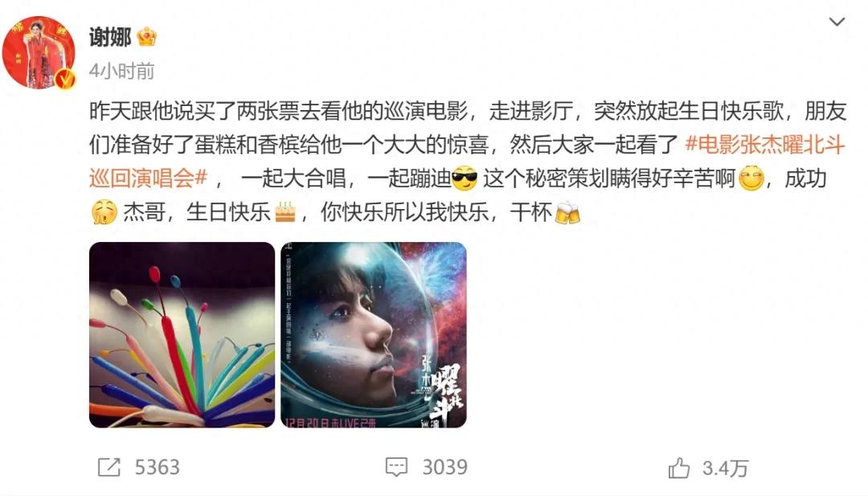This screenshot has height=496, width=868.
Task: Click the 5363 repost count
Action: point(158,467)
